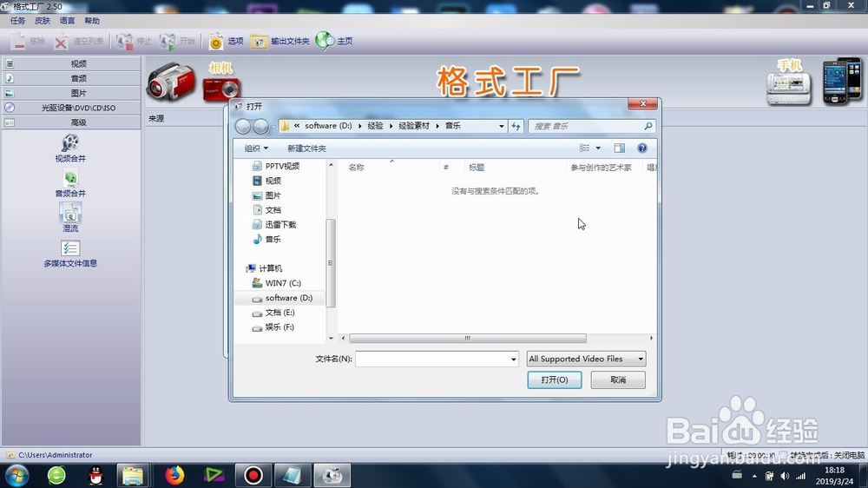Click the 打开(O) button
868x488 pixels.
pyautogui.click(x=554, y=380)
